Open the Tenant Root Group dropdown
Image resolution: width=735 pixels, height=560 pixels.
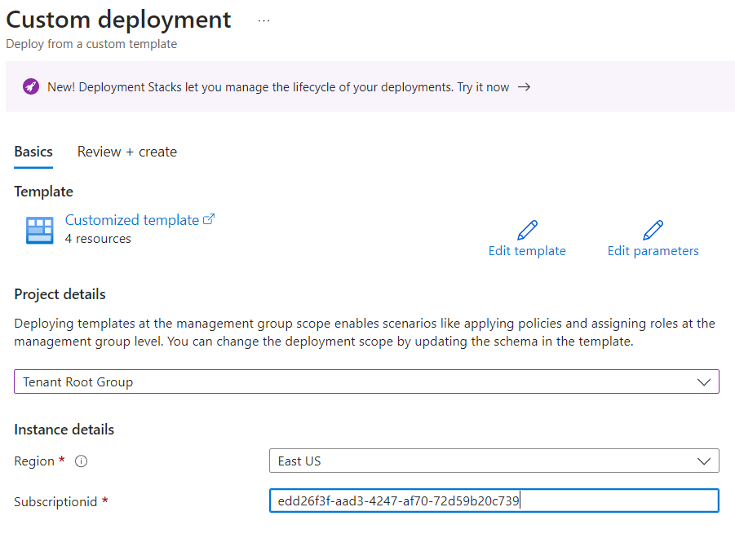point(366,381)
